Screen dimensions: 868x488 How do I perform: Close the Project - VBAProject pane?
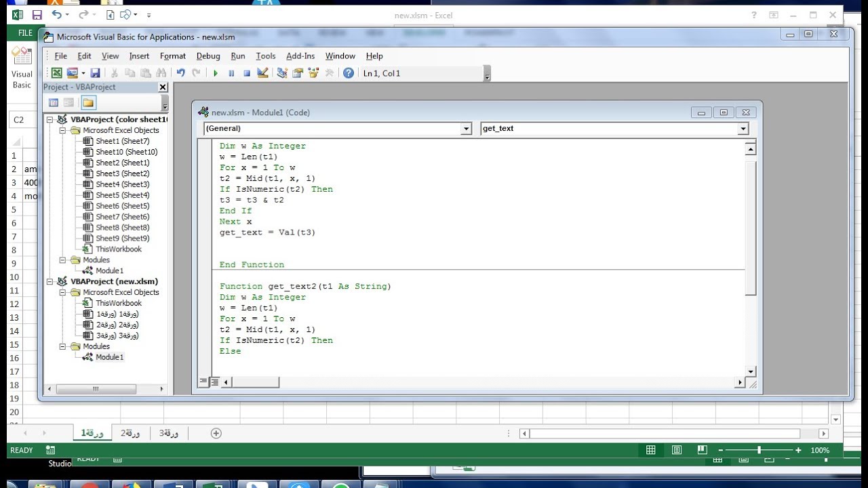click(x=163, y=87)
